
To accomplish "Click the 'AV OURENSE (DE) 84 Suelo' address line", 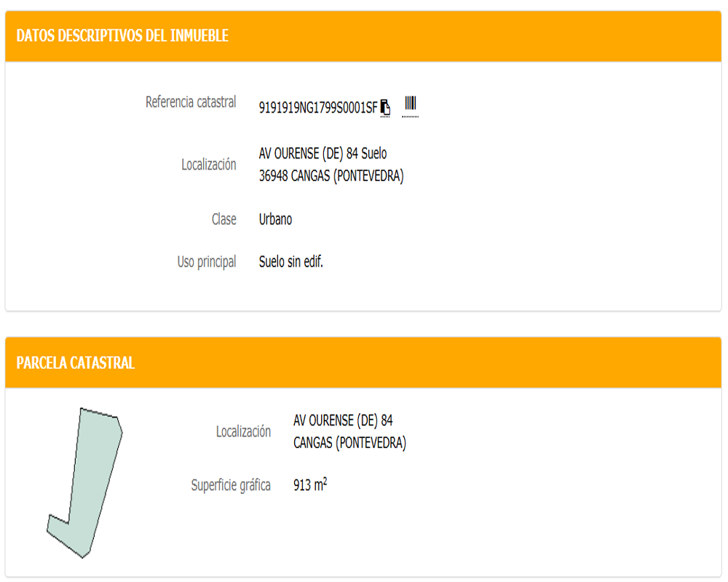I will pos(323,154).
